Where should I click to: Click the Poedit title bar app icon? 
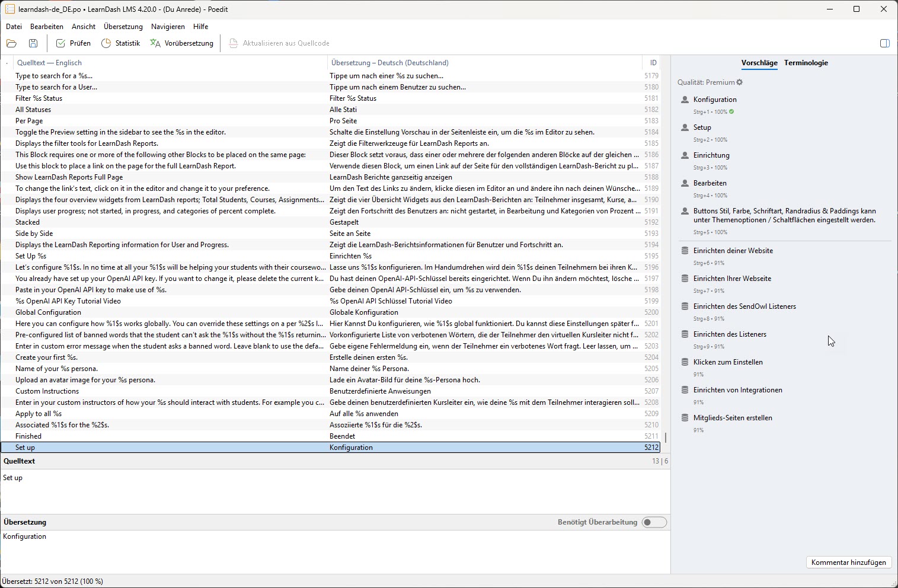(x=9, y=9)
